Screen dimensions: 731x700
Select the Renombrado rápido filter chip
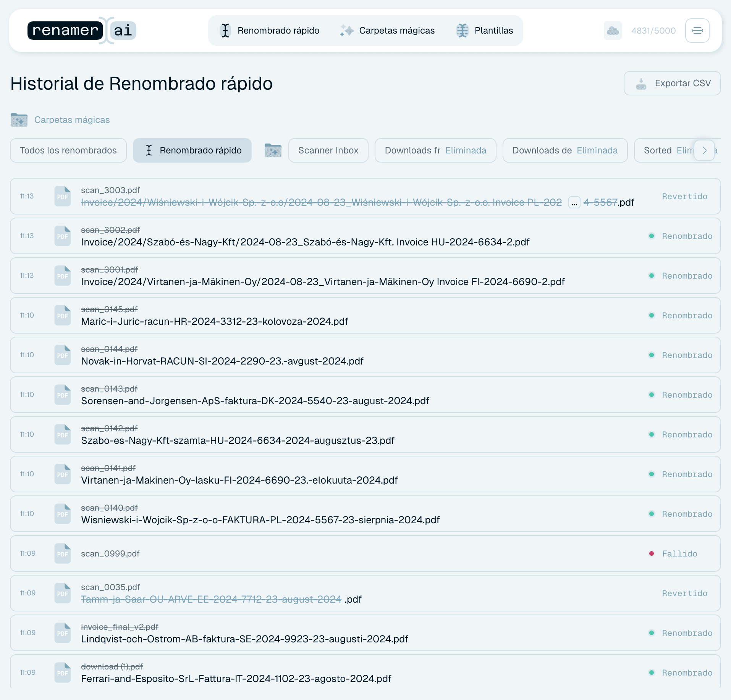pos(192,150)
